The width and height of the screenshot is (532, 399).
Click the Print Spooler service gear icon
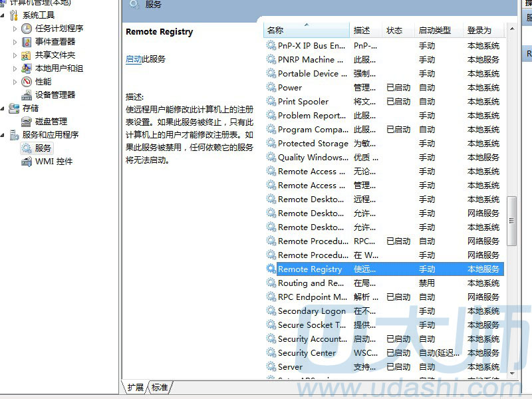[271, 102]
